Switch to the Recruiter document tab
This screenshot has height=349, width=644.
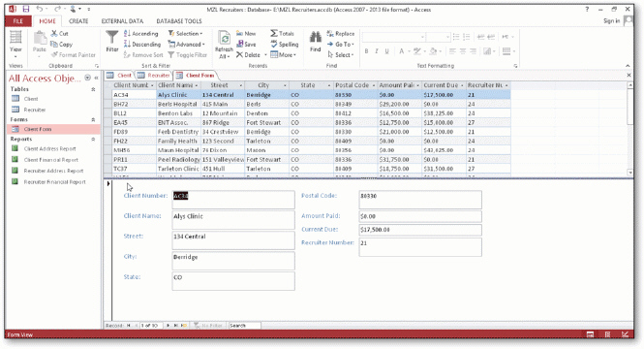tap(154, 76)
